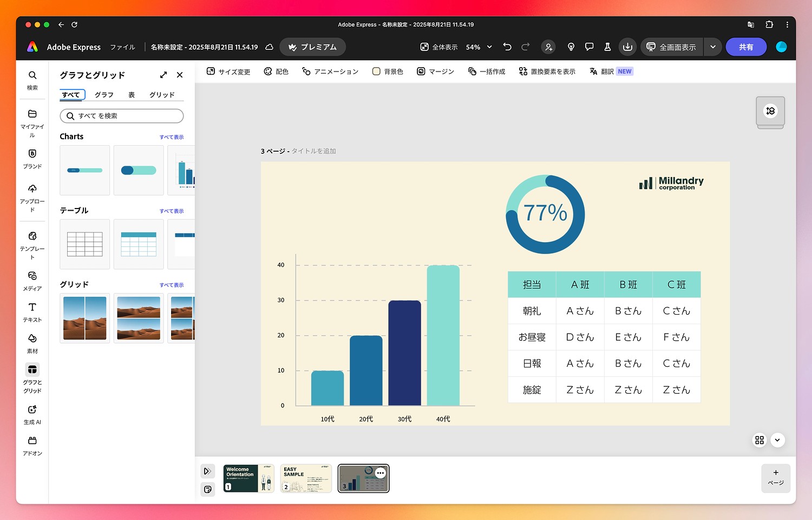
Task: Expand the chevron next to 全画面表示
Action: [x=713, y=47]
